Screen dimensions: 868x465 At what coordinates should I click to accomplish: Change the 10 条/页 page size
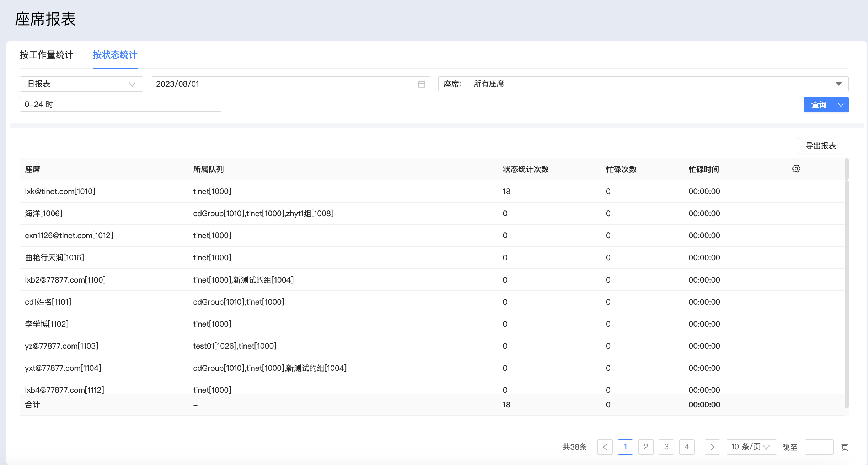point(751,447)
